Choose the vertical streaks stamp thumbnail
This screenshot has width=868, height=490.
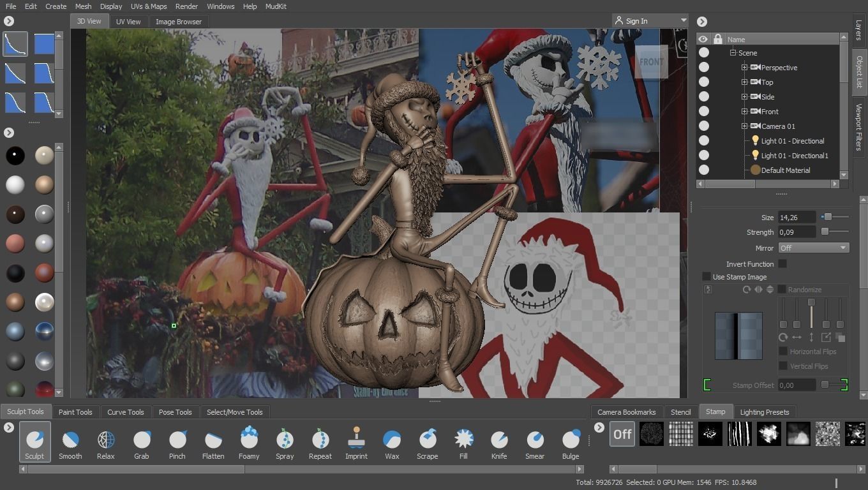(740, 434)
